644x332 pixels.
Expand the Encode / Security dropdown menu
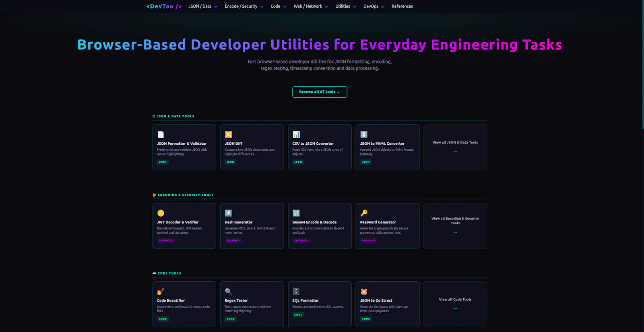244,6
